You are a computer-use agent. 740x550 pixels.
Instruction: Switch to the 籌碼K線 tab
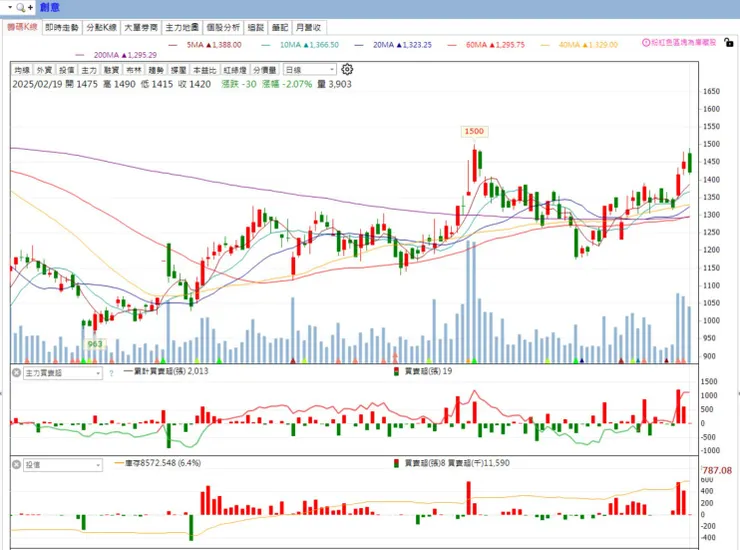tap(22, 27)
